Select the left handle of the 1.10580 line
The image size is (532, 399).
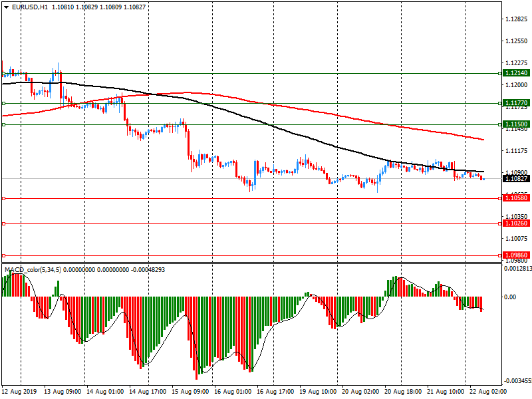[4, 198]
